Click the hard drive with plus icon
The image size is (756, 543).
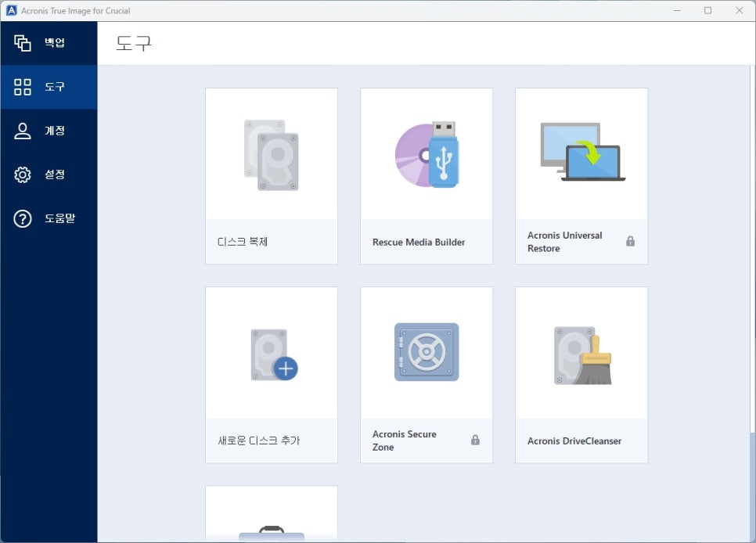(274, 355)
